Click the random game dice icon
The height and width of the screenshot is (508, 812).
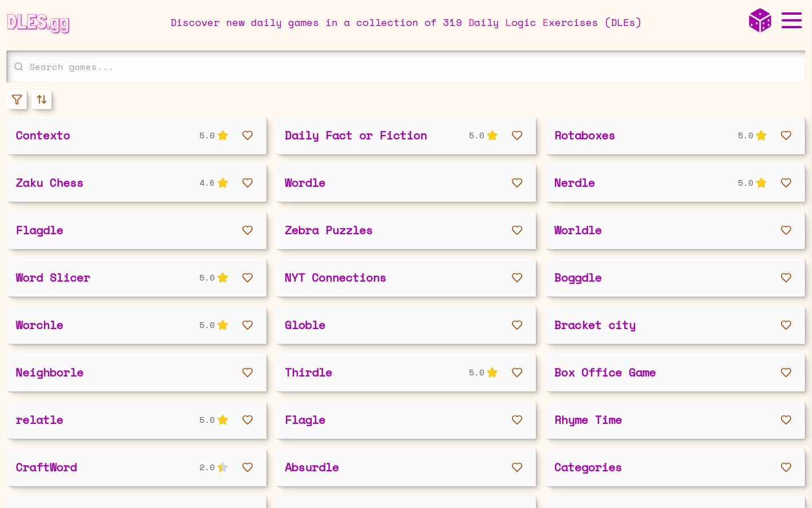coord(760,20)
